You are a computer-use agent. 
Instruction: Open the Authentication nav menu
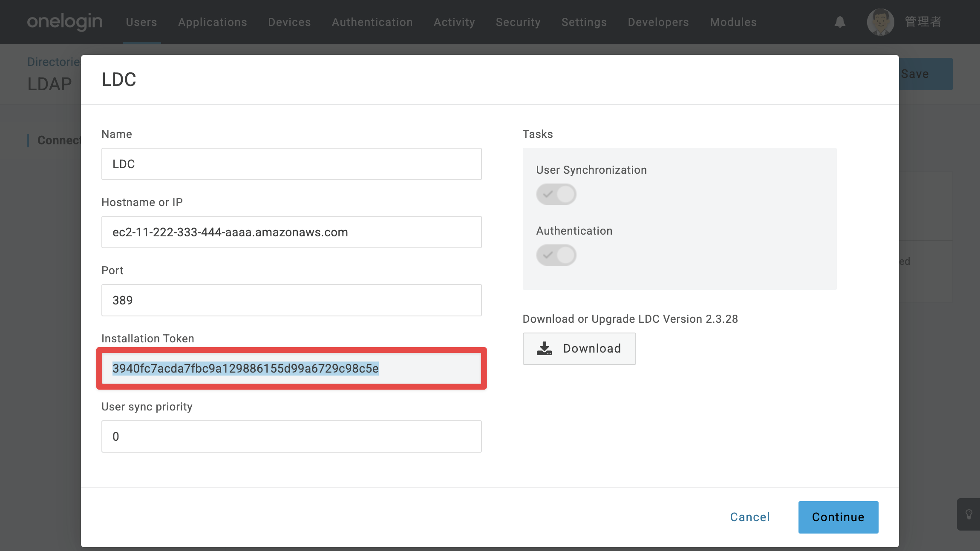point(372,22)
